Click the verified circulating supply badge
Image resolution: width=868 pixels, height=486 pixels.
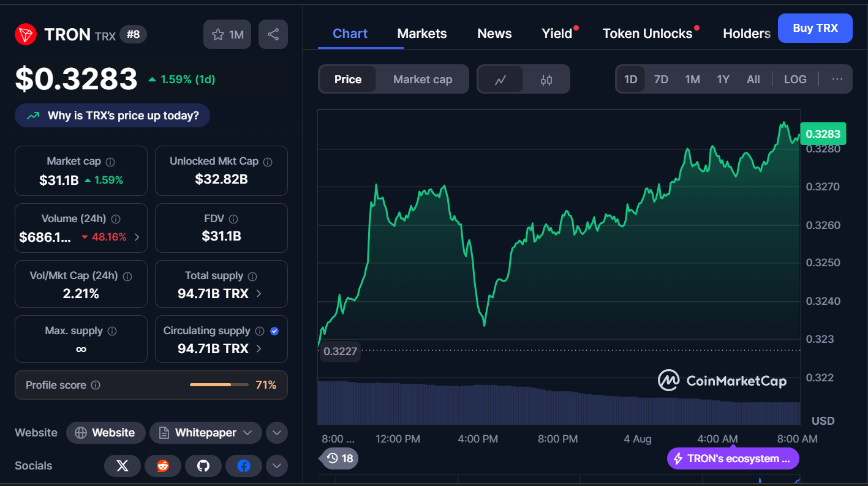click(x=274, y=331)
